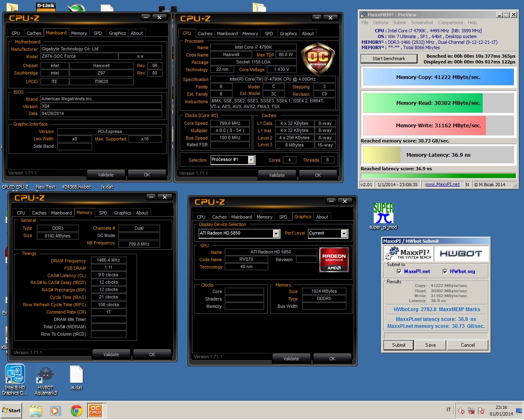Click the green benchmark progress bar
The width and height of the screenshot is (524, 420).
coord(438,176)
